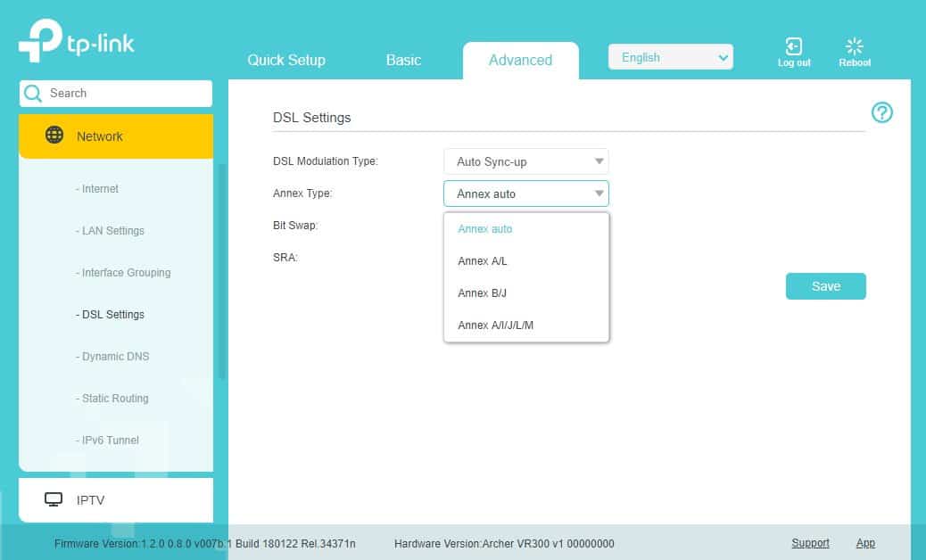Click the Reboot icon
926x560 pixels.
855,47
